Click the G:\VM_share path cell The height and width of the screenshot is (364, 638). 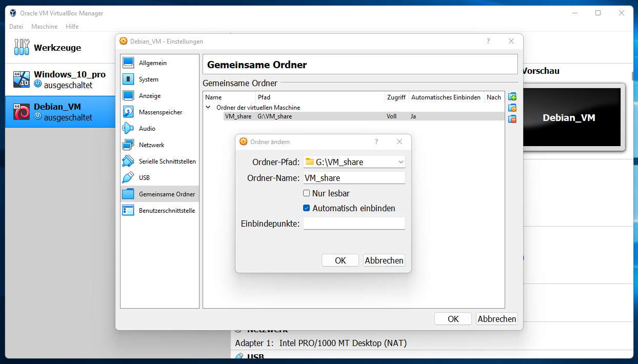coord(274,116)
